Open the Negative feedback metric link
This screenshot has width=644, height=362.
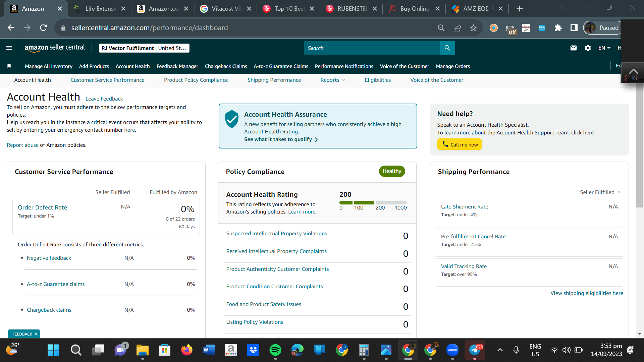(49, 258)
